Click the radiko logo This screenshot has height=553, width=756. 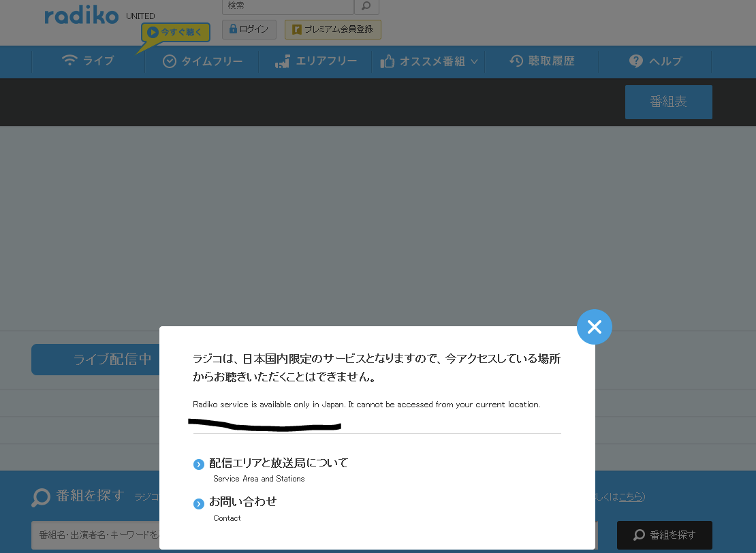[x=81, y=15]
